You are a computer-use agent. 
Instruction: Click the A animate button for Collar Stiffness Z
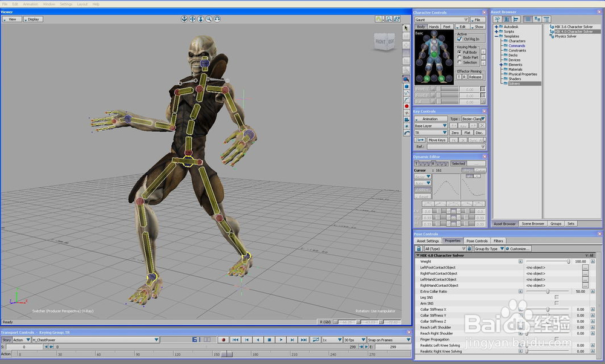pos(593,321)
